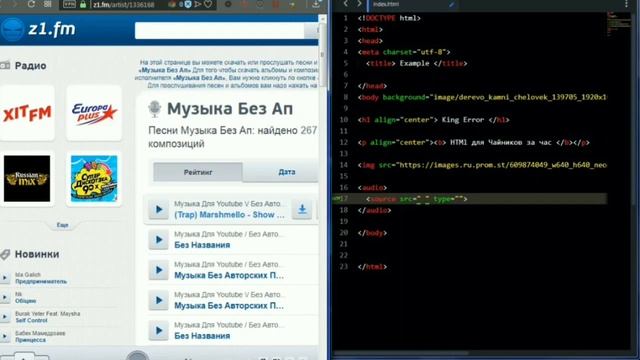Open the Общение song link
This screenshot has height=360, width=640.
(25, 301)
